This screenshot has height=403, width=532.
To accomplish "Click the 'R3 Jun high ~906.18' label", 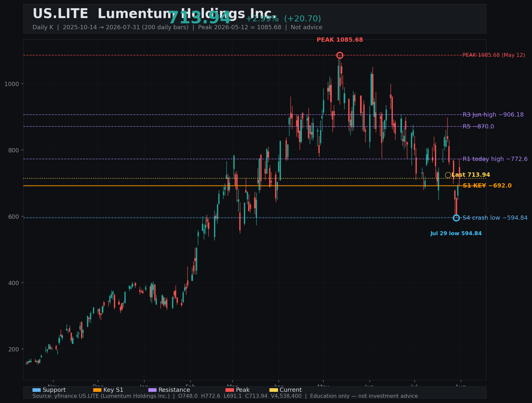I will click(x=493, y=115).
